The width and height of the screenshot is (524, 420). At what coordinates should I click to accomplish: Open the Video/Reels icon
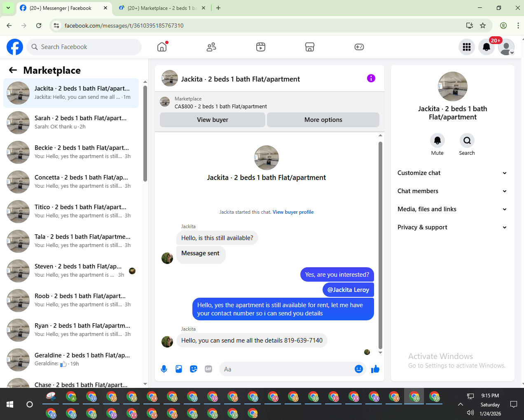click(261, 47)
